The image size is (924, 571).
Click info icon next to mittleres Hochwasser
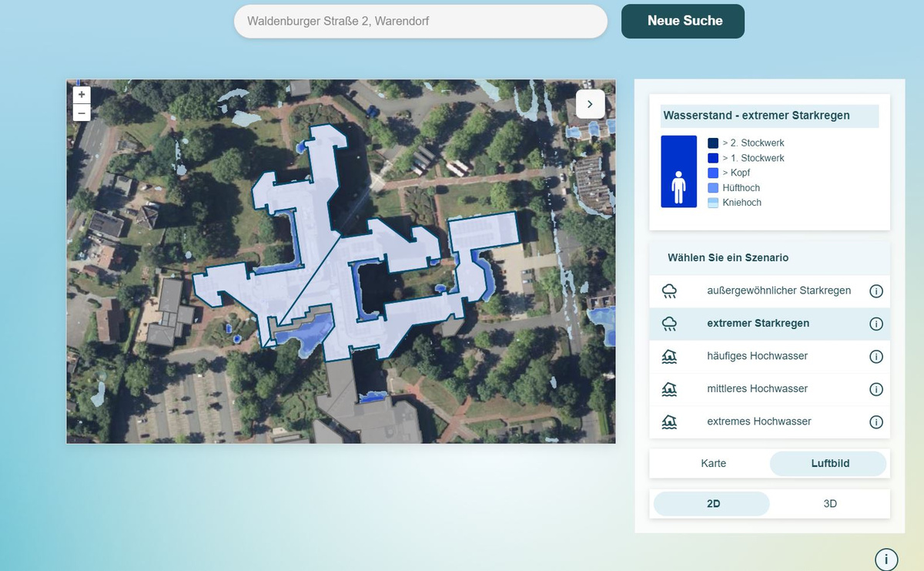tap(875, 389)
